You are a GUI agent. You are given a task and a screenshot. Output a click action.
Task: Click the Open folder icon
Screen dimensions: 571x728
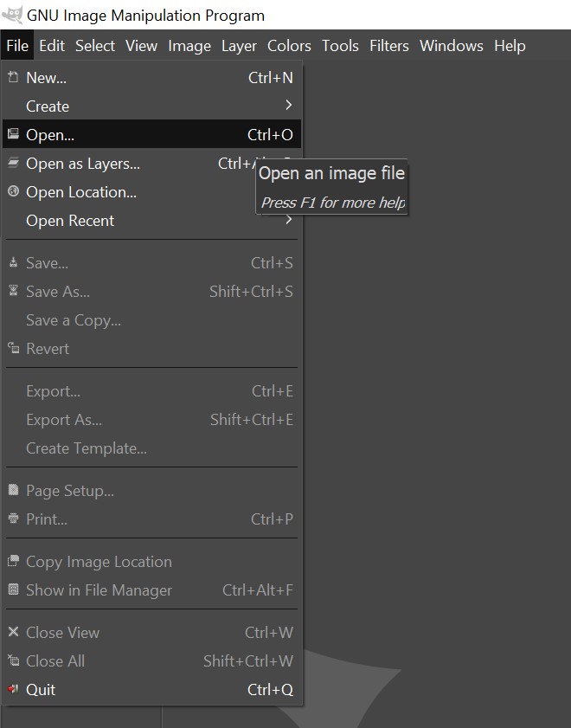click(14, 134)
